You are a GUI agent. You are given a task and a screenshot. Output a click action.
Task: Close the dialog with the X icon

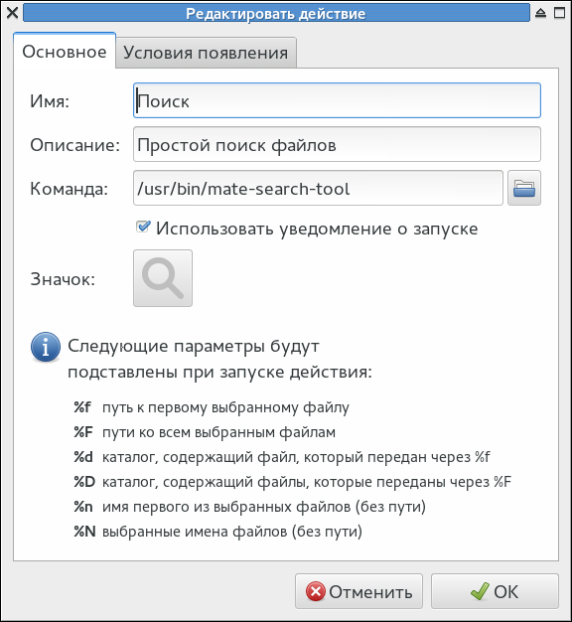[x=12, y=13]
